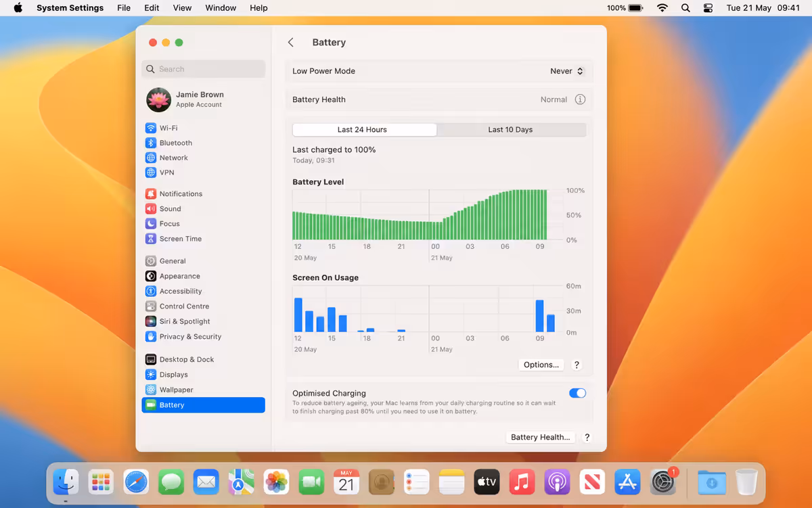The image size is (812, 508).
Task: Open Maps app in Dock
Action: [x=241, y=482]
